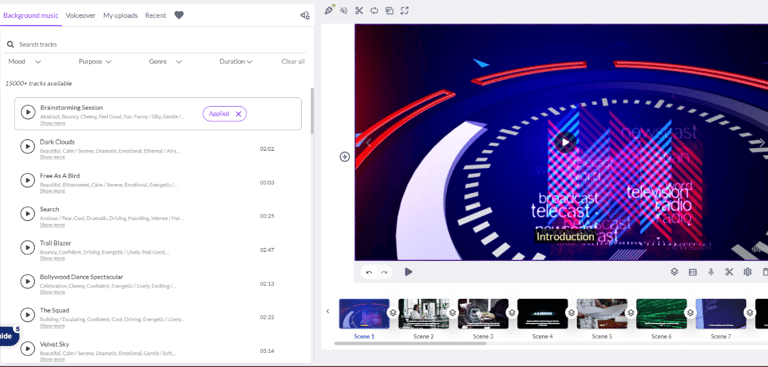Preview the Free As A Bird track
Viewport: 768px width, 367px height.
click(27, 180)
